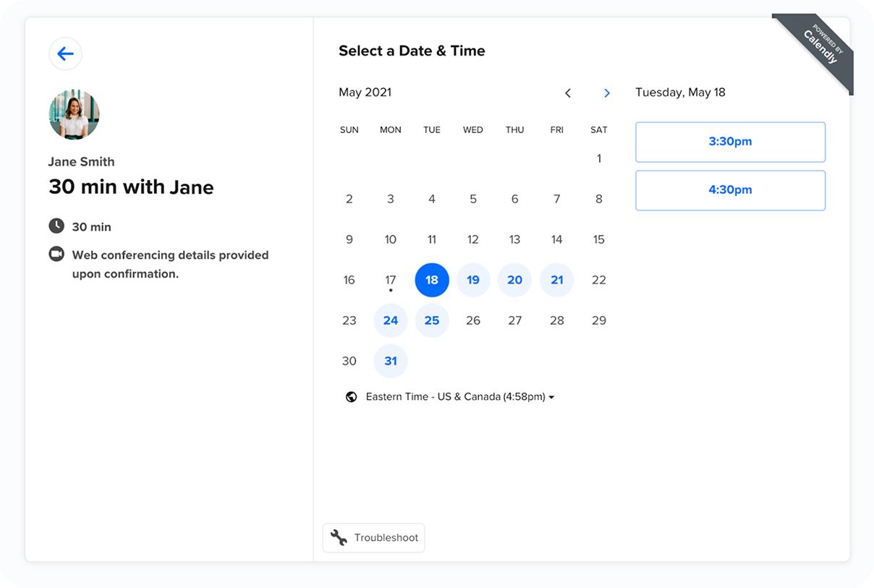874x588 pixels.
Task: Choose the 4:30pm time slot
Action: click(730, 190)
